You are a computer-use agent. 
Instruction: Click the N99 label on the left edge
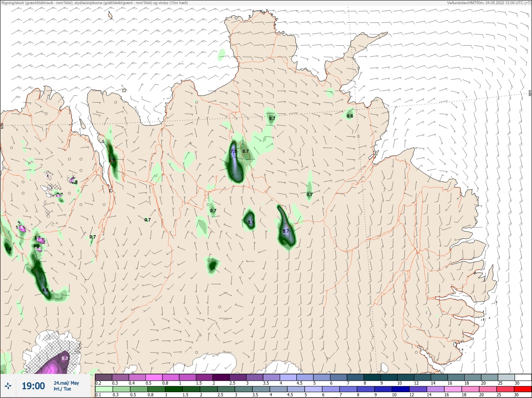[x=2, y=125]
